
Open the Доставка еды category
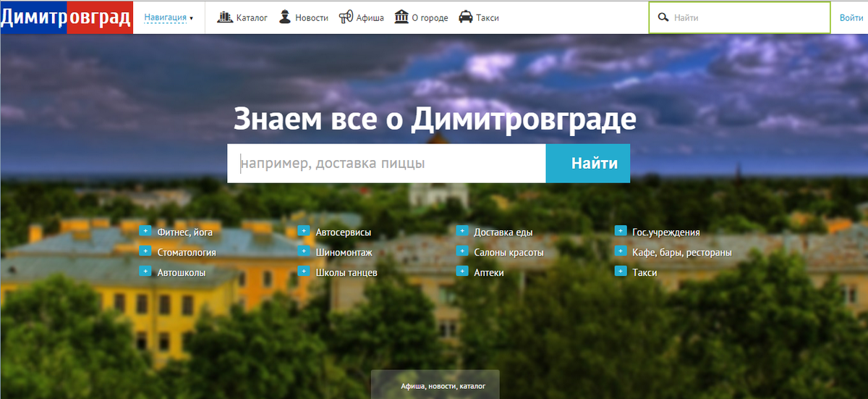tap(503, 232)
